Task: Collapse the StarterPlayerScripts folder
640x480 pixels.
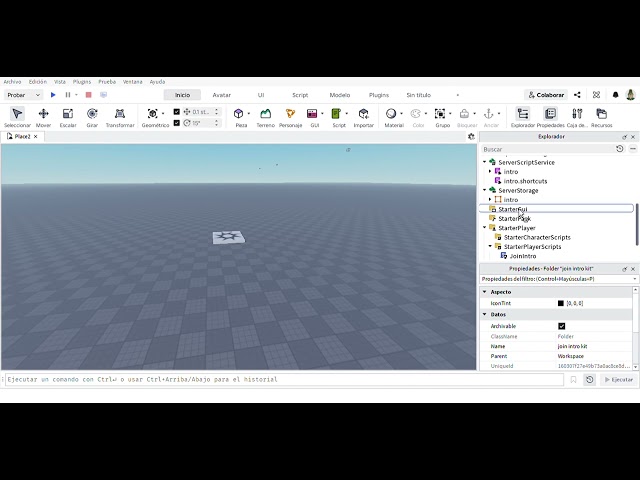Action: [x=490, y=247]
